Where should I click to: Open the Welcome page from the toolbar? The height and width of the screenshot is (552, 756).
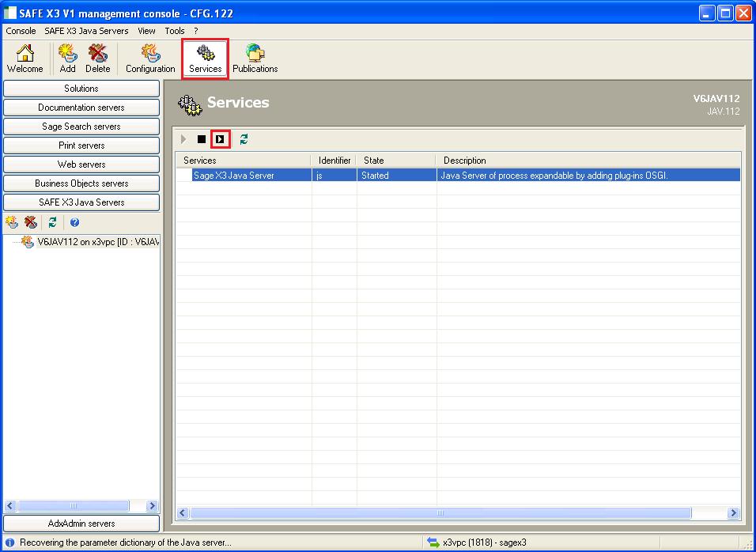tap(25, 59)
